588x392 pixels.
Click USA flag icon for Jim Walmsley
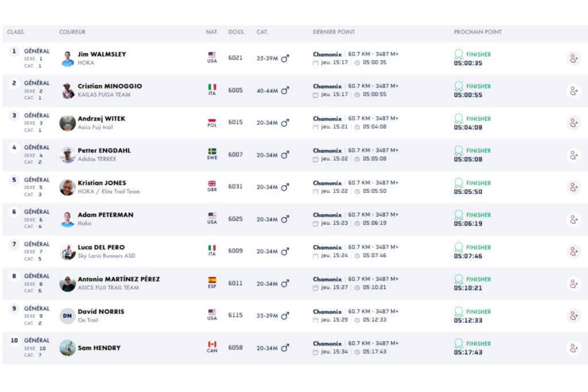pos(212,55)
